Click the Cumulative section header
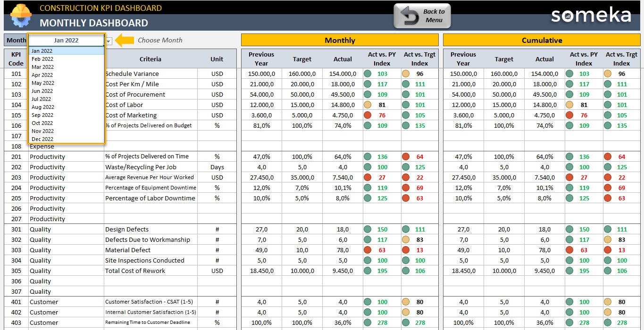The image size is (644, 330). tap(542, 40)
